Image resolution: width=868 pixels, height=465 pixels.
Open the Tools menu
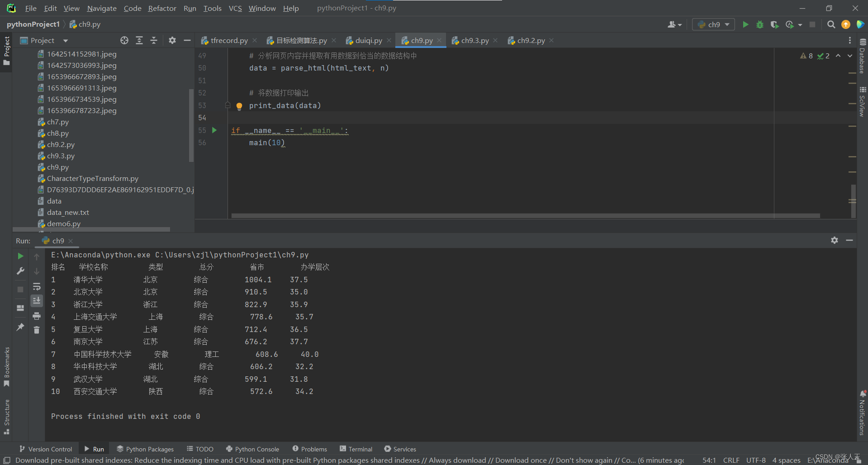click(212, 8)
